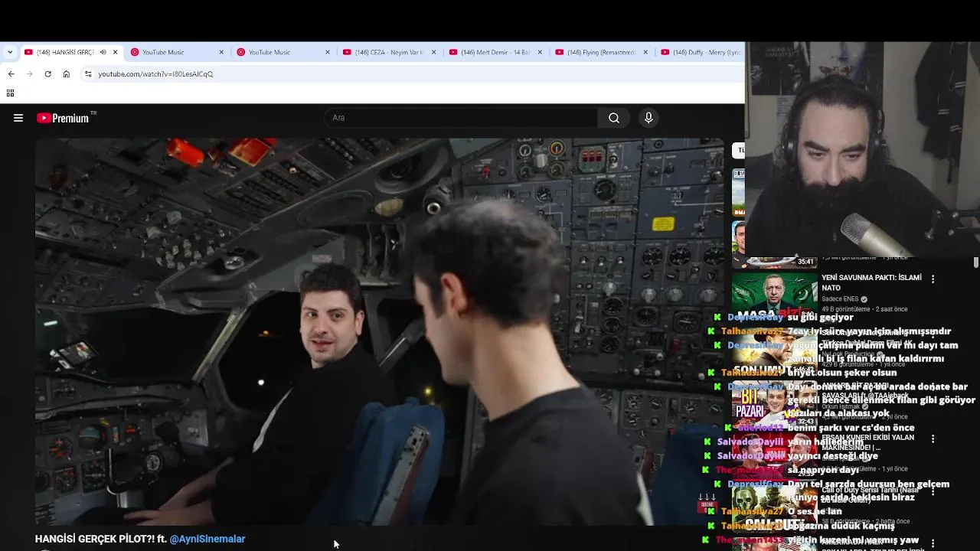Open the Call of Duty video thumbnail
980x551 pixels.
coord(774,509)
